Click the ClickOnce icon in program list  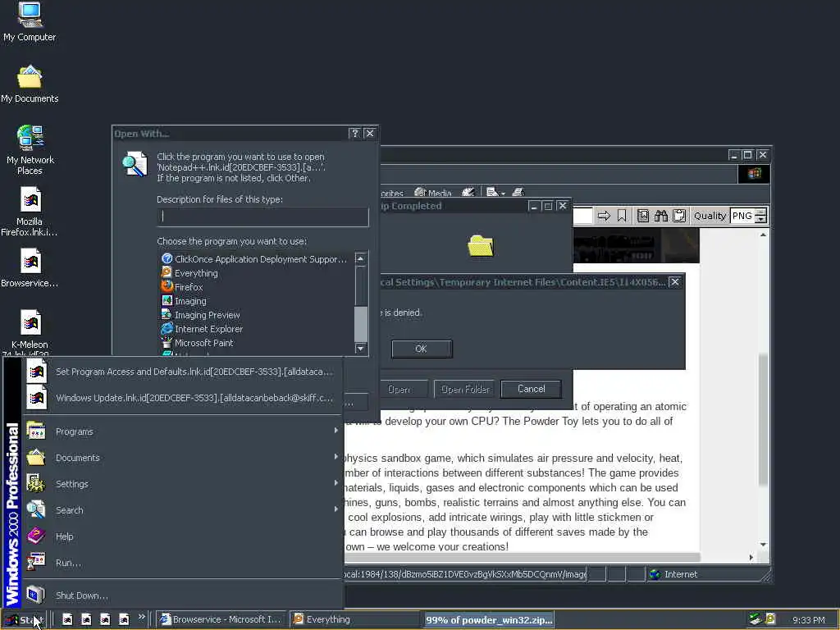[167, 258]
